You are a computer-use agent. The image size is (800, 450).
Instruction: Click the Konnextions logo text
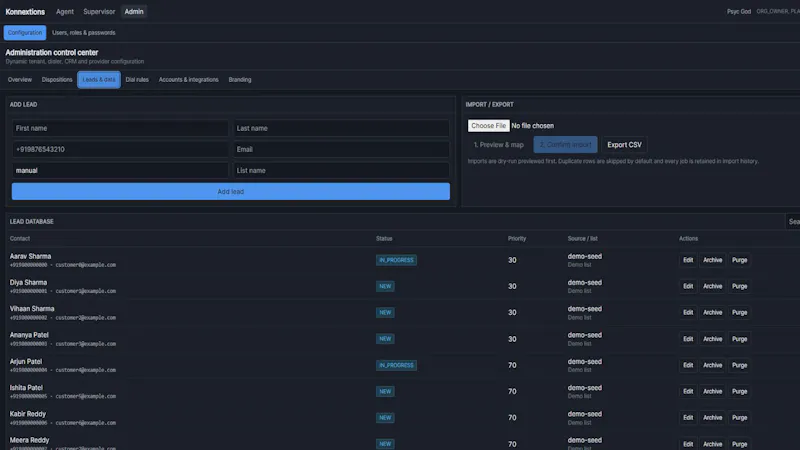tap(25, 11)
